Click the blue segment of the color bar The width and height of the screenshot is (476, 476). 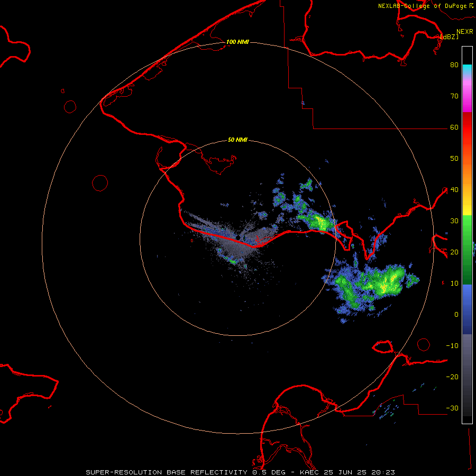click(x=467, y=309)
